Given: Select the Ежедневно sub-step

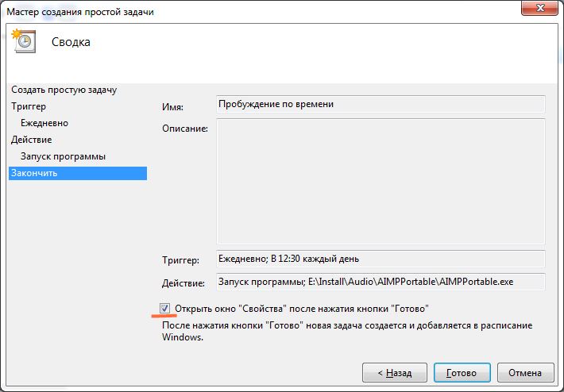Looking at the screenshot, I should (44, 123).
